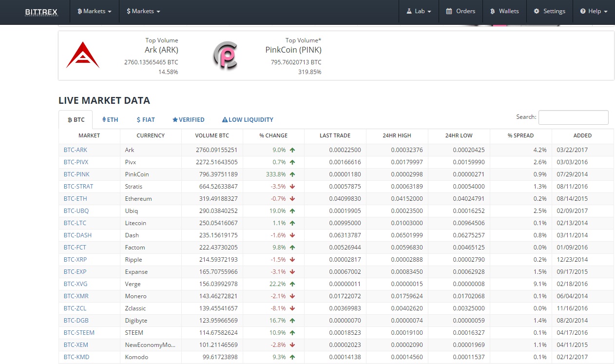Expand the Help dropdown menu
The height and width of the screenshot is (364, 615).
click(594, 11)
